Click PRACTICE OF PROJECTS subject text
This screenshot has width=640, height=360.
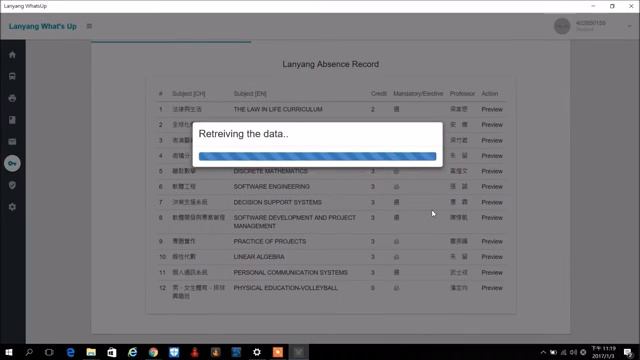pyautogui.click(x=269, y=242)
